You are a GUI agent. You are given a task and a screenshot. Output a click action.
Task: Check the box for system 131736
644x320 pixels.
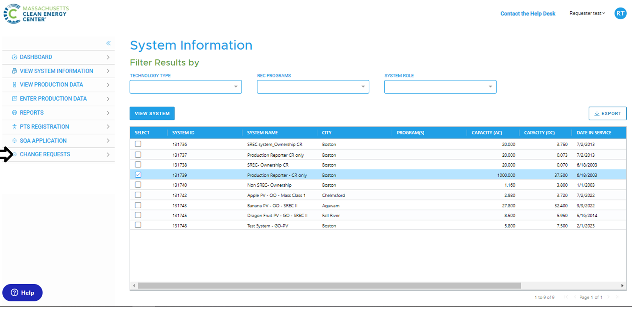pos(138,144)
